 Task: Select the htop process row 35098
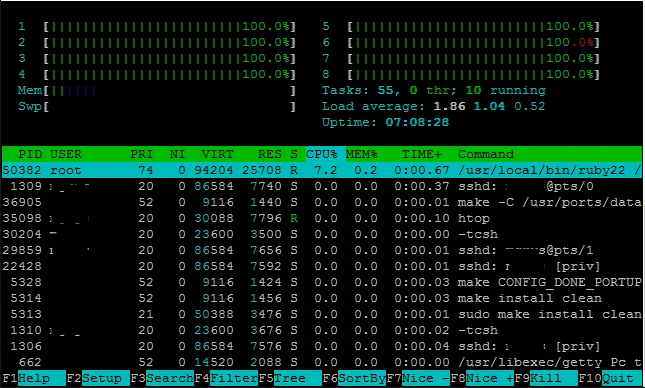click(x=322, y=218)
